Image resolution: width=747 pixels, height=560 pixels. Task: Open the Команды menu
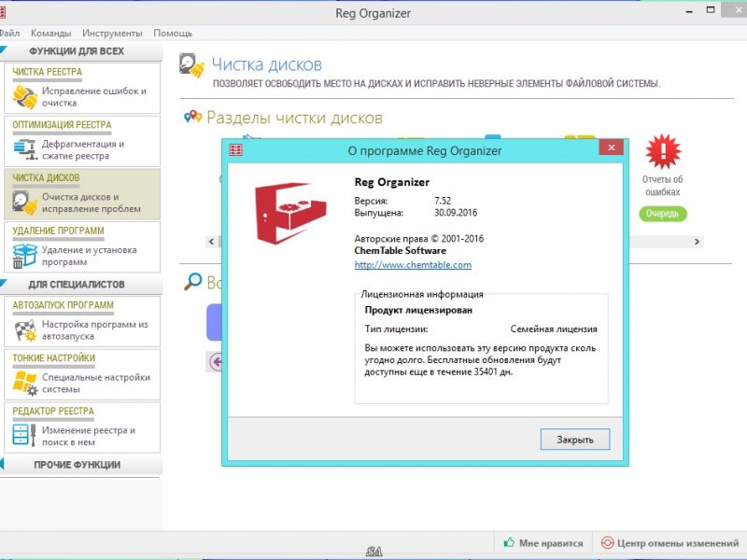(51, 33)
